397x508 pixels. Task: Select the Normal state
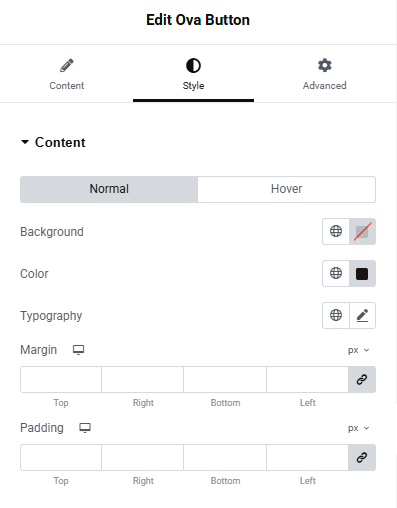pyautogui.click(x=109, y=189)
